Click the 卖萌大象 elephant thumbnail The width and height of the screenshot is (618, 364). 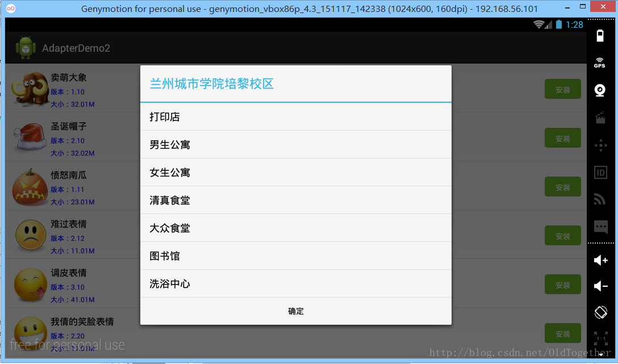(30, 89)
